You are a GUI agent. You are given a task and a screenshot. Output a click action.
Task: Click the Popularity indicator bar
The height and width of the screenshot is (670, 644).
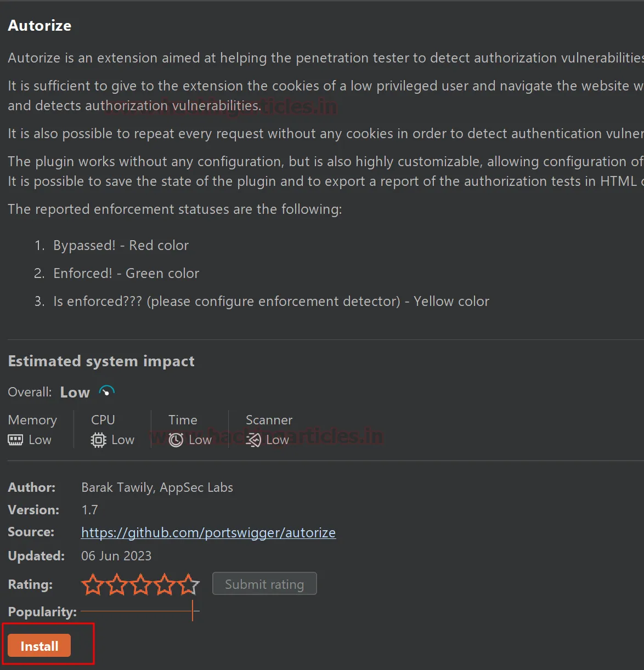[140, 611]
